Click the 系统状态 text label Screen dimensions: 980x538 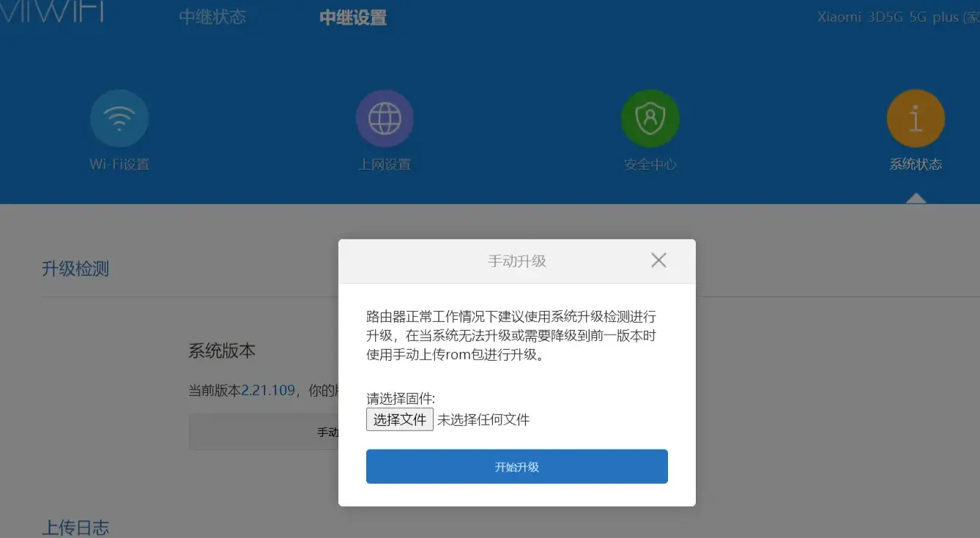pyautogui.click(x=916, y=165)
